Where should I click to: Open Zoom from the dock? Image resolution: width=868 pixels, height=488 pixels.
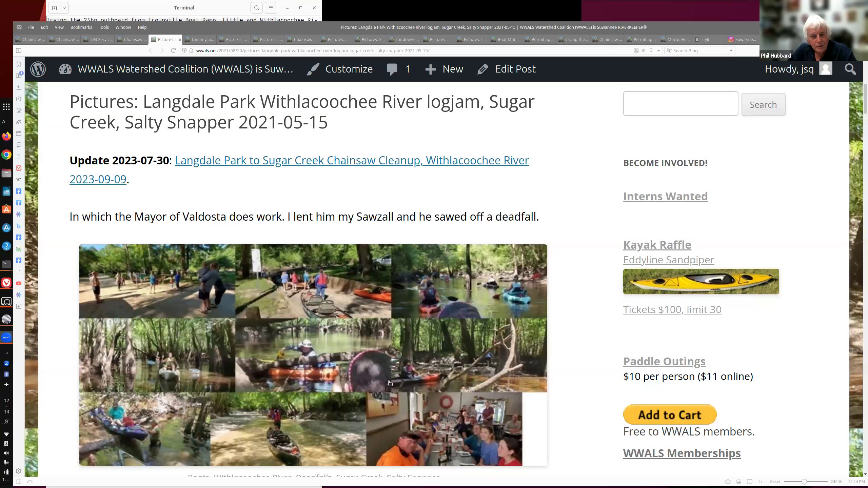pyautogui.click(x=6, y=338)
